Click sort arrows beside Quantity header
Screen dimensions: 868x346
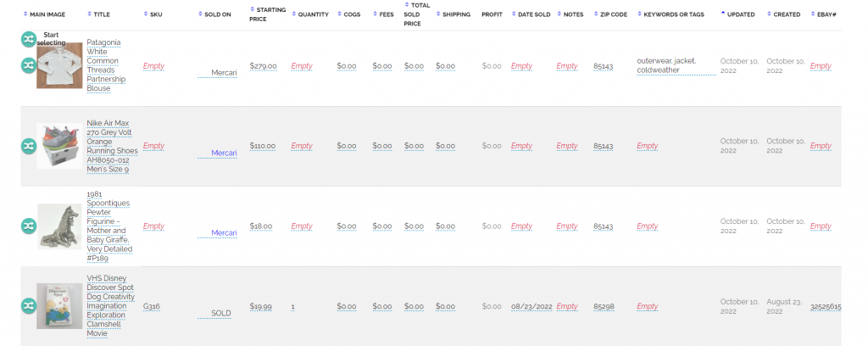pyautogui.click(x=294, y=14)
